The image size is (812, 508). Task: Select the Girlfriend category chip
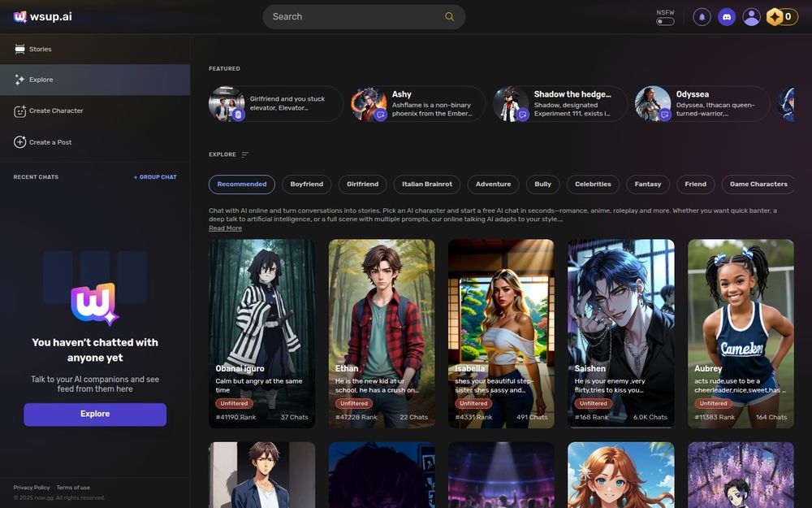click(362, 185)
